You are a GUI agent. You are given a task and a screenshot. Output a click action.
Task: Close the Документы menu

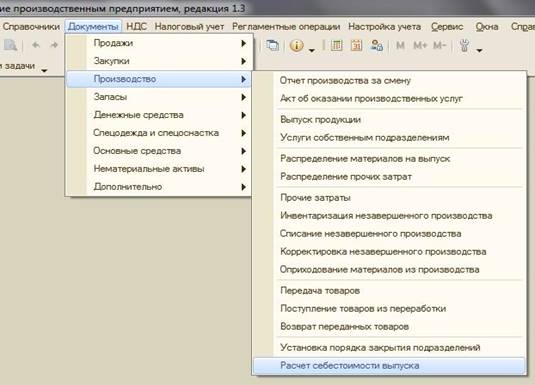(93, 27)
